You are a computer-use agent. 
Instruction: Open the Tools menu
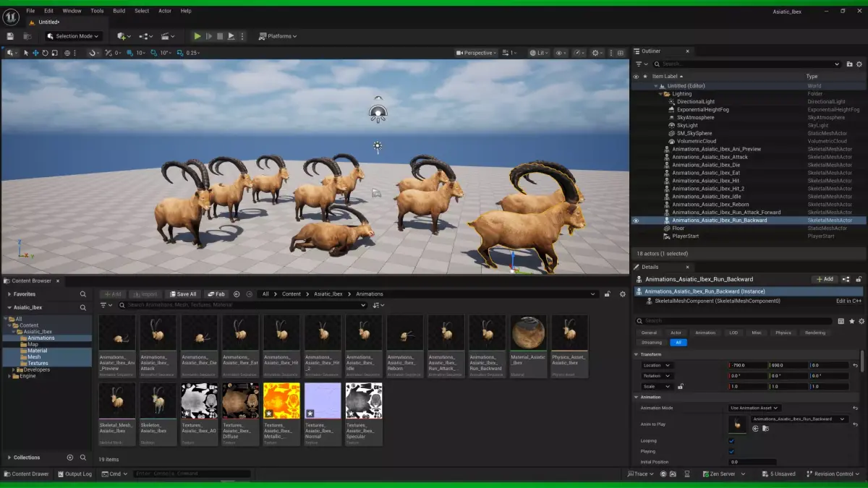(x=97, y=11)
